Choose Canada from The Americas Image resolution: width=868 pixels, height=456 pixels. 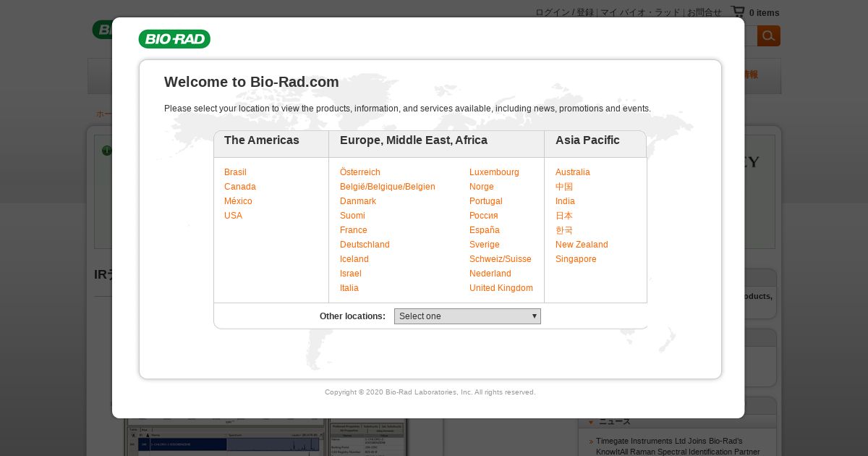240,187
